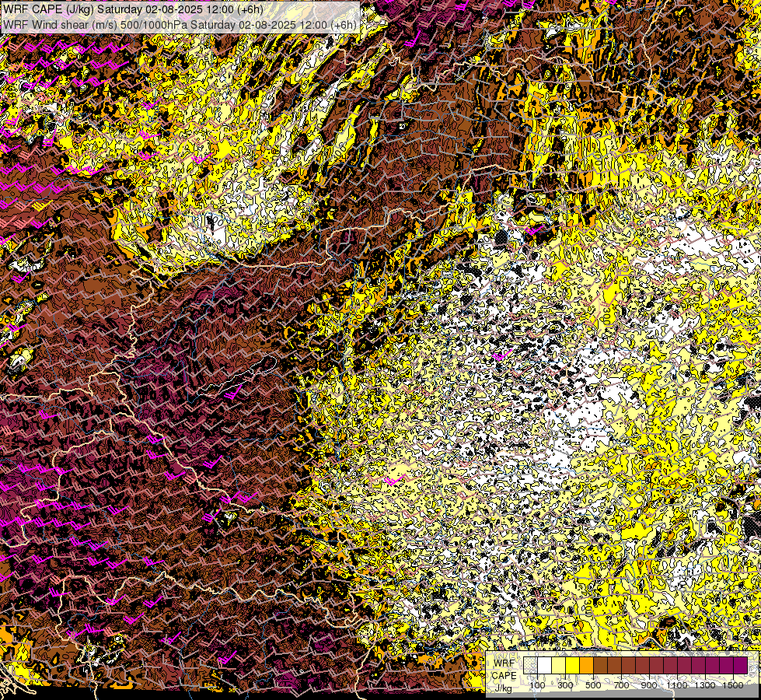Click the WRF CAPE title line
This screenshot has height=700, width=761.
tap(134, 9)
